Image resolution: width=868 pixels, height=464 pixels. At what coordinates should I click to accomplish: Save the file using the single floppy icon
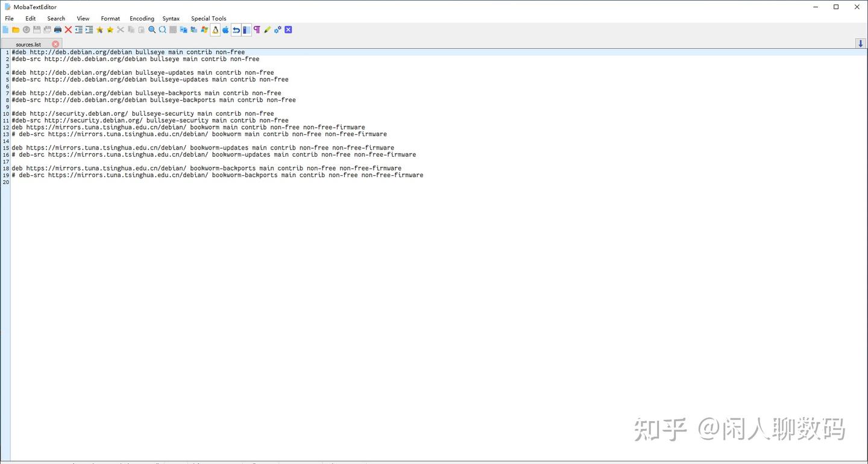[37, 30]
